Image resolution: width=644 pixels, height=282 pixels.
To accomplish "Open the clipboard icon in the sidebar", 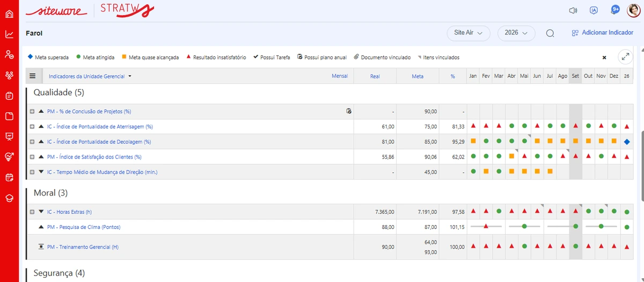I will [9, 96].
